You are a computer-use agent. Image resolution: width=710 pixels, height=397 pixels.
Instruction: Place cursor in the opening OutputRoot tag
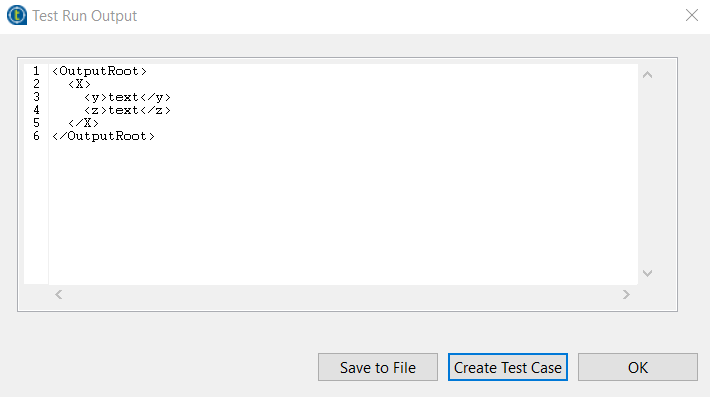[99, 71]
